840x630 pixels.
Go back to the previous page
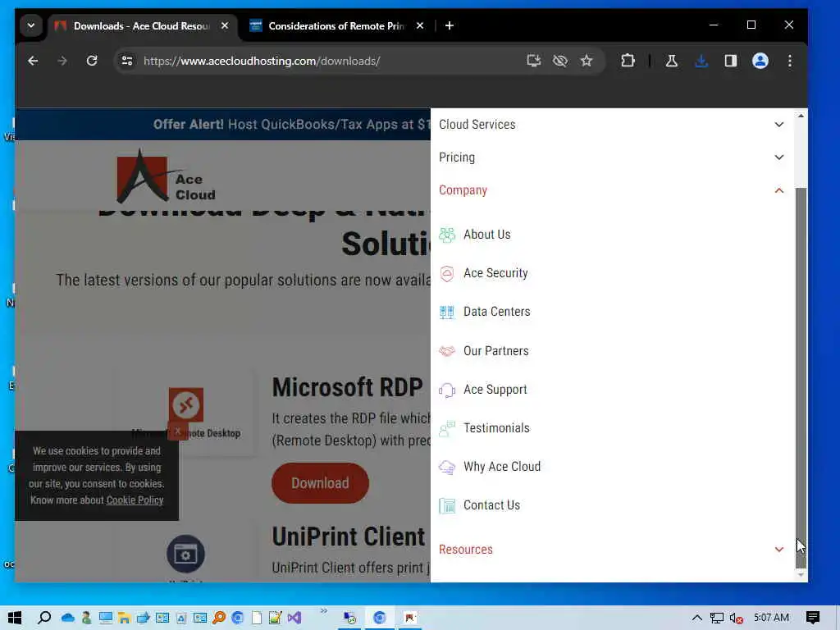33,61
